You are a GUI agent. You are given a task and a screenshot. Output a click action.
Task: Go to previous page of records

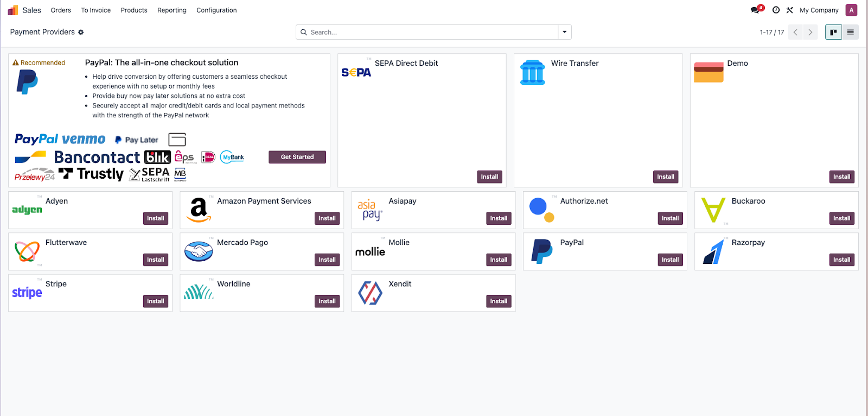click(x=795, y=32)
